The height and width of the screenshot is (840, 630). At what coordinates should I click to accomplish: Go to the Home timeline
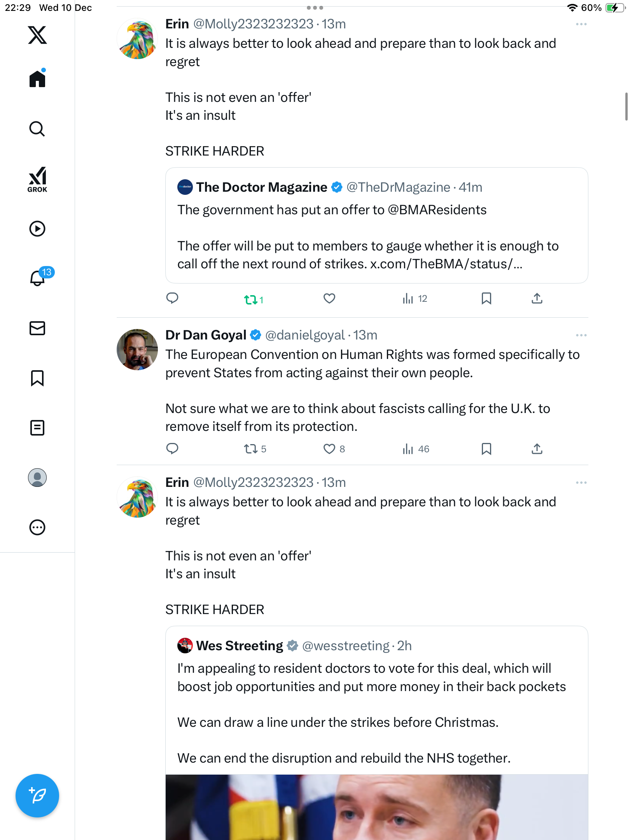point(37,79)
